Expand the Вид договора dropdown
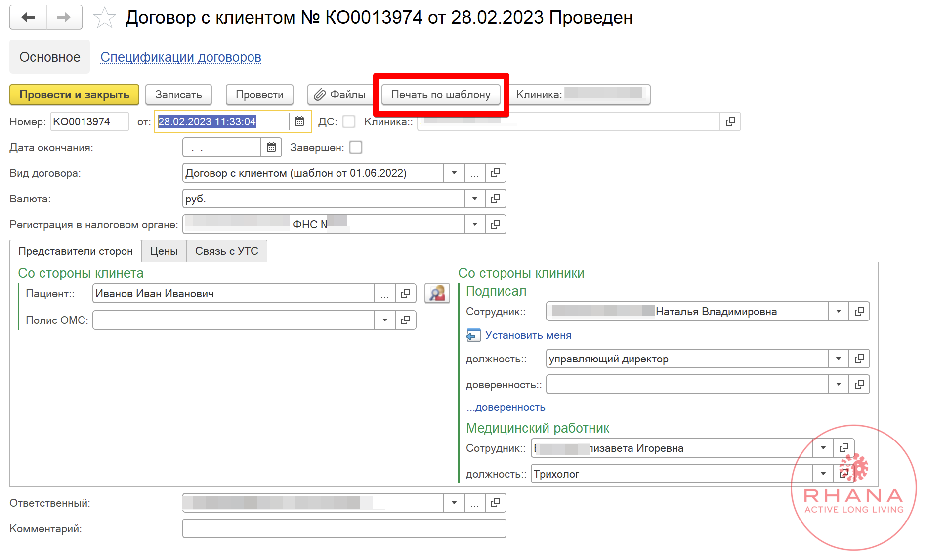This screenshot has height=560, width=927. (454, 173)
